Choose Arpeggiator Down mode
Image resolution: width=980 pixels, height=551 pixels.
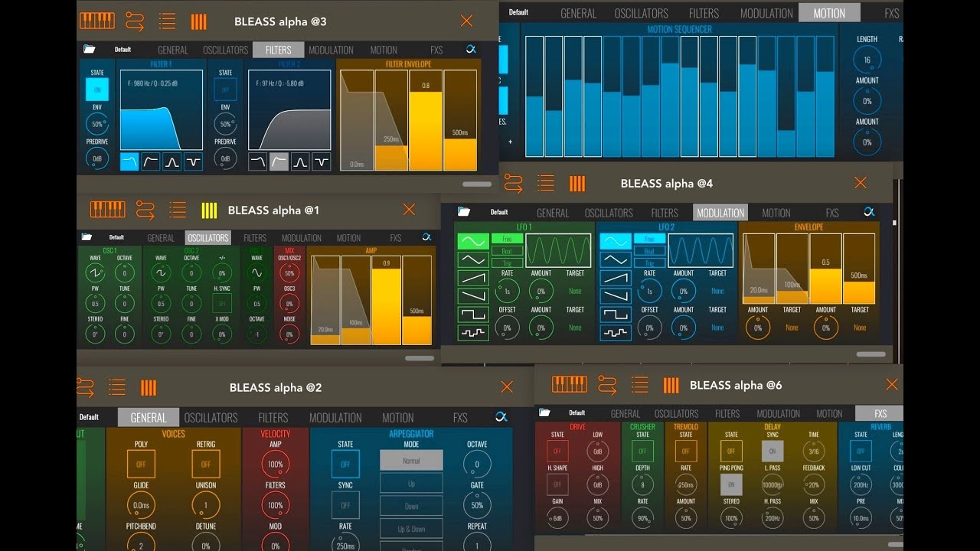tap(411, 506)
